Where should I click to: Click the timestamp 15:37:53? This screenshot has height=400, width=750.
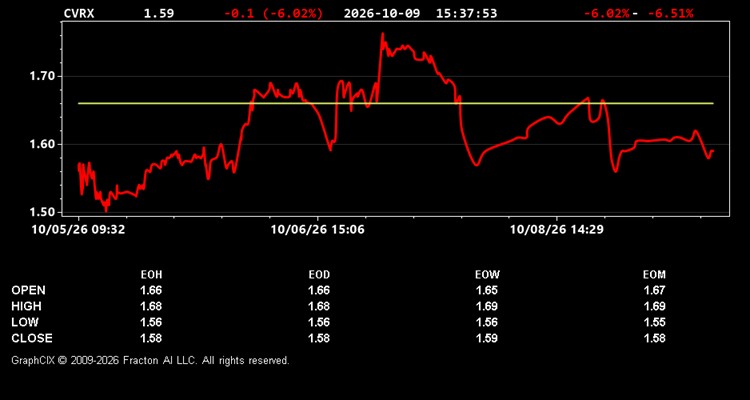tap(466, 13)
